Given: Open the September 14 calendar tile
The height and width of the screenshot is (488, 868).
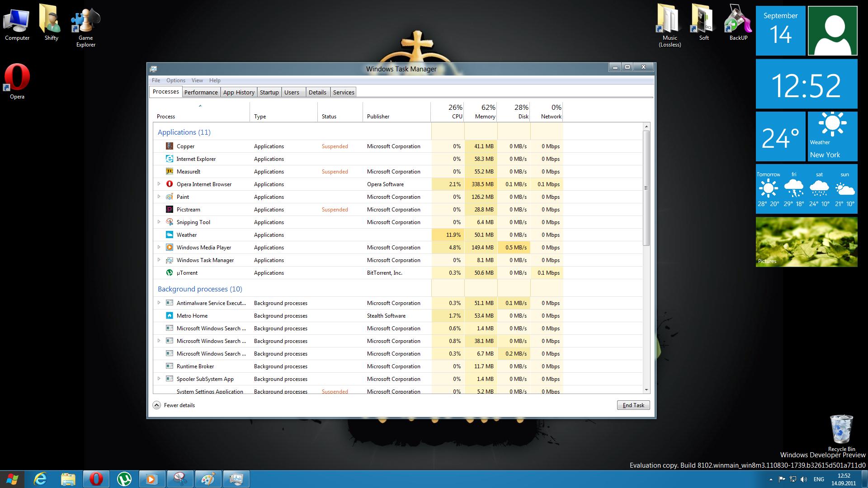Looking at the screenshot, I should [x=781, y=31].
